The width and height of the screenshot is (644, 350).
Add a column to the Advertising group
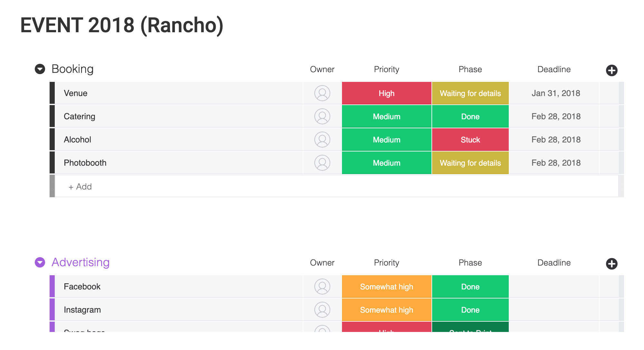tap(611, 264)
